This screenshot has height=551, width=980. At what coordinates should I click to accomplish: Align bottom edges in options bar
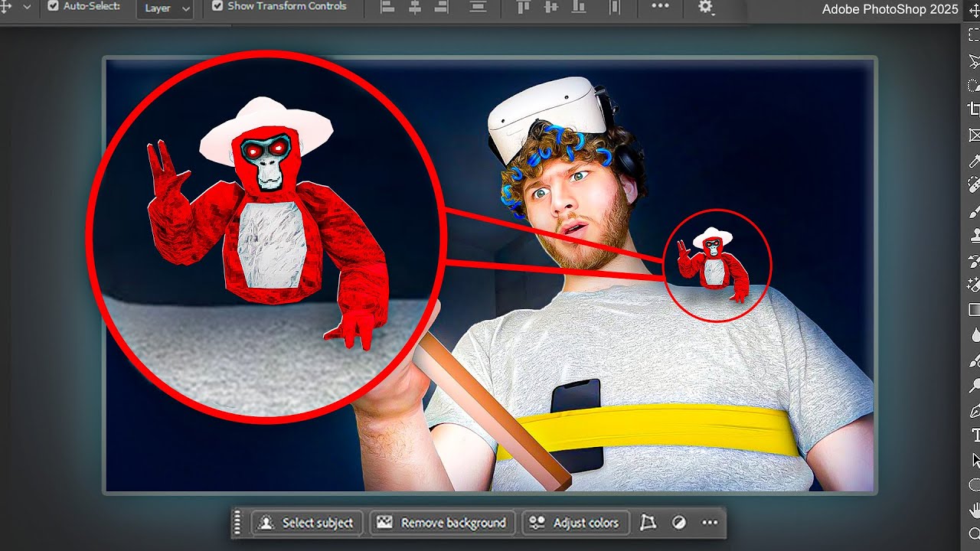coord(577,7)
